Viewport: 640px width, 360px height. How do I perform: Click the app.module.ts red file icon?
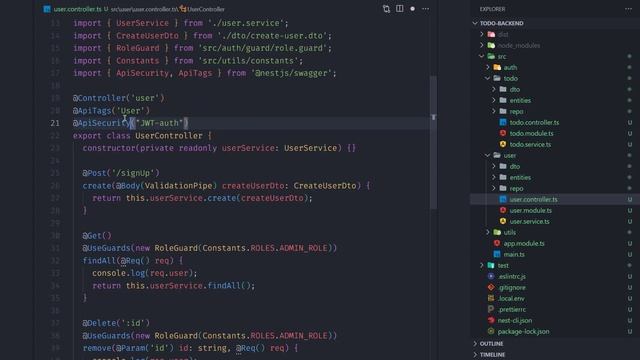click(x=497, y=243)
